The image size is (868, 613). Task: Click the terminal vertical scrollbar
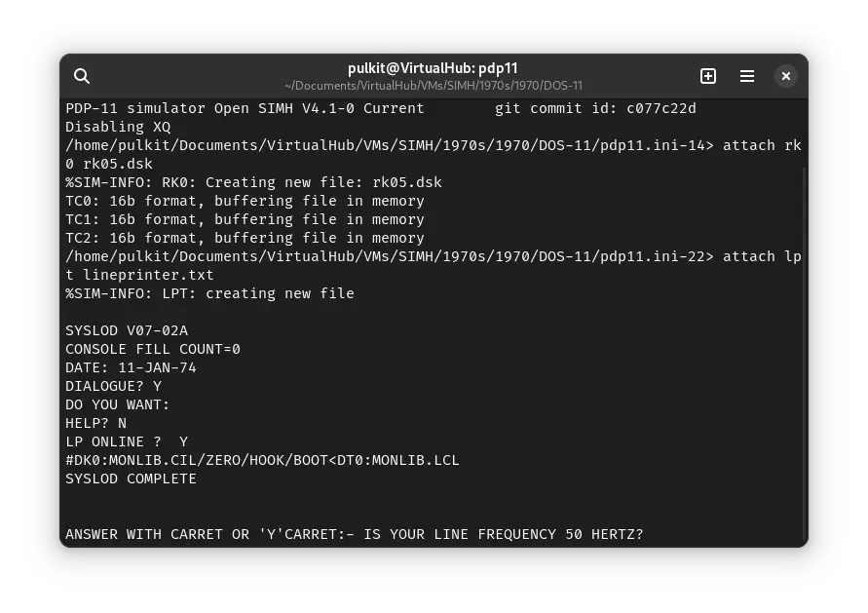pyautogui.click(x=804, y=351)
